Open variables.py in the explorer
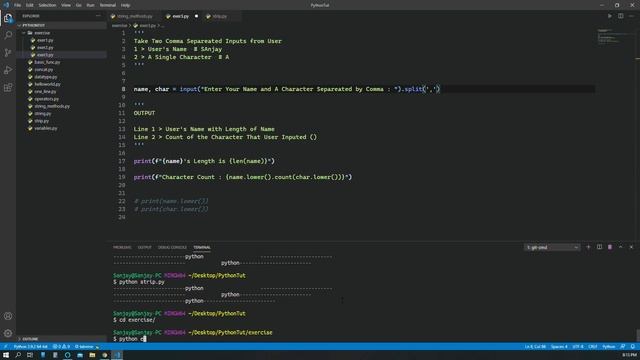 pyautogui.click(x=46, y=128)
